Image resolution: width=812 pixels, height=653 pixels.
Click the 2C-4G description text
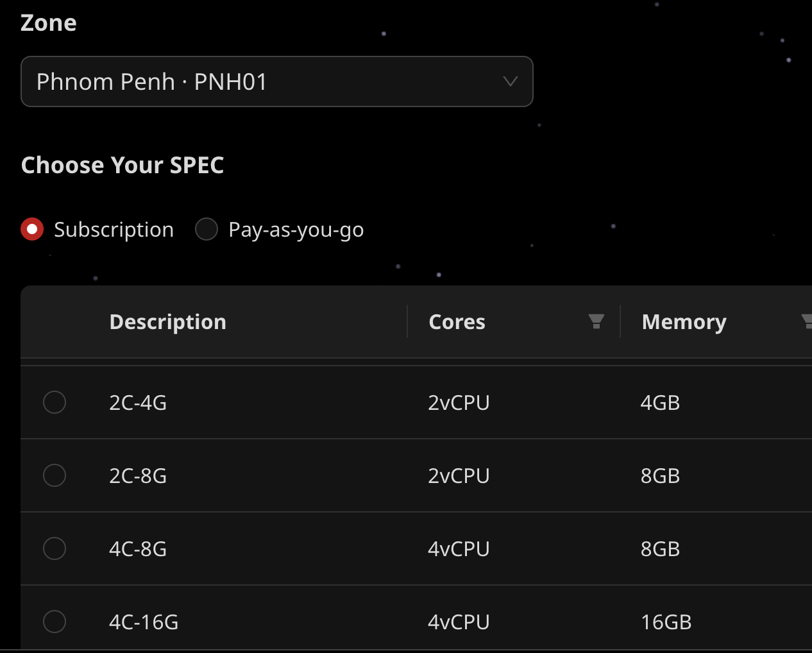click(138, 403)
